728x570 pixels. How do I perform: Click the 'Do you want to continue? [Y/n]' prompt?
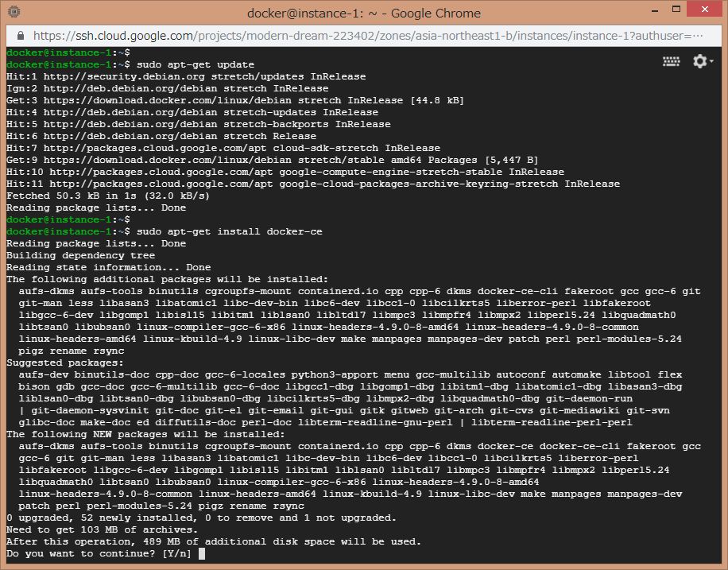coord(99,554)
